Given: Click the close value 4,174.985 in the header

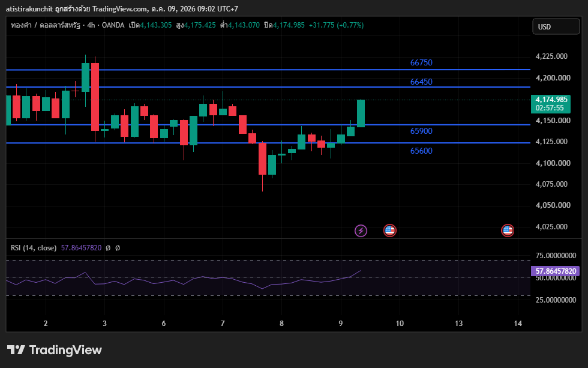Looking at the screenshot, I should pos(289,25).
